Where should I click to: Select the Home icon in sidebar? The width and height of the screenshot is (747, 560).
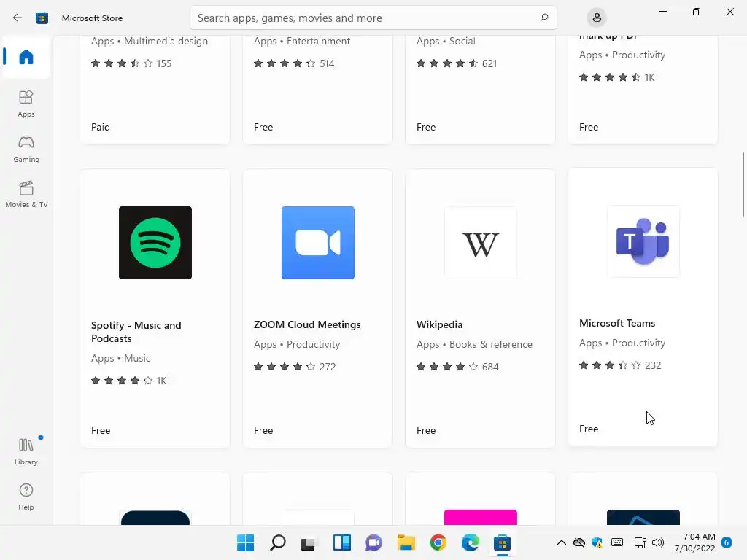pyautogui.click(x=26, y=57)
